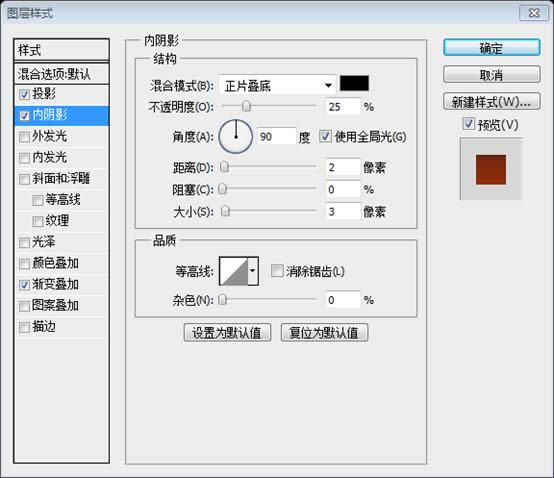
Task: Toggle the 预览 checkbox
Action: point(468,124)
